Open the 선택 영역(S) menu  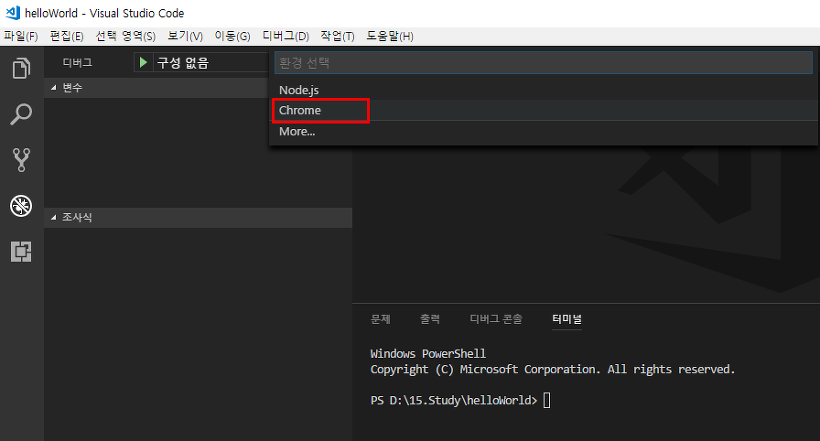126,36
